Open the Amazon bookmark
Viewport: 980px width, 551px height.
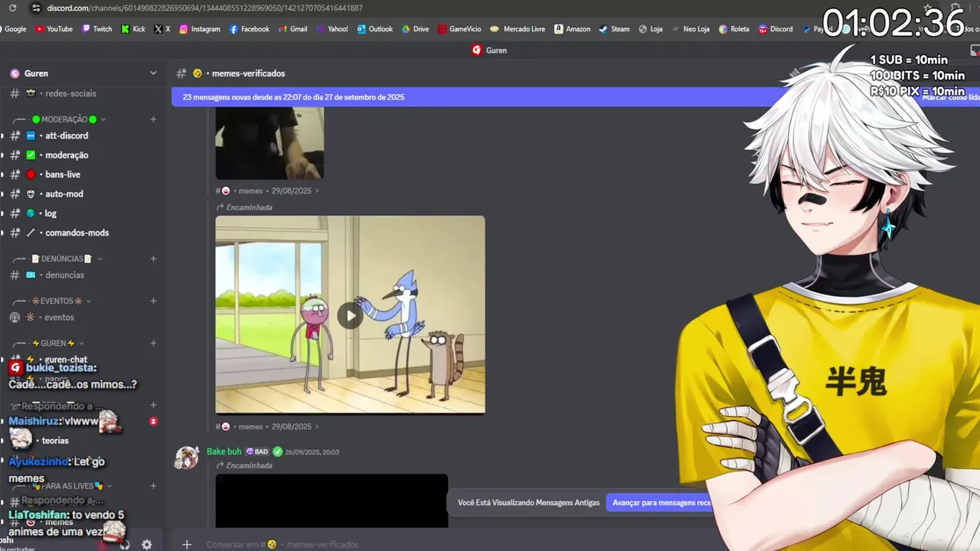coord(572,29)
